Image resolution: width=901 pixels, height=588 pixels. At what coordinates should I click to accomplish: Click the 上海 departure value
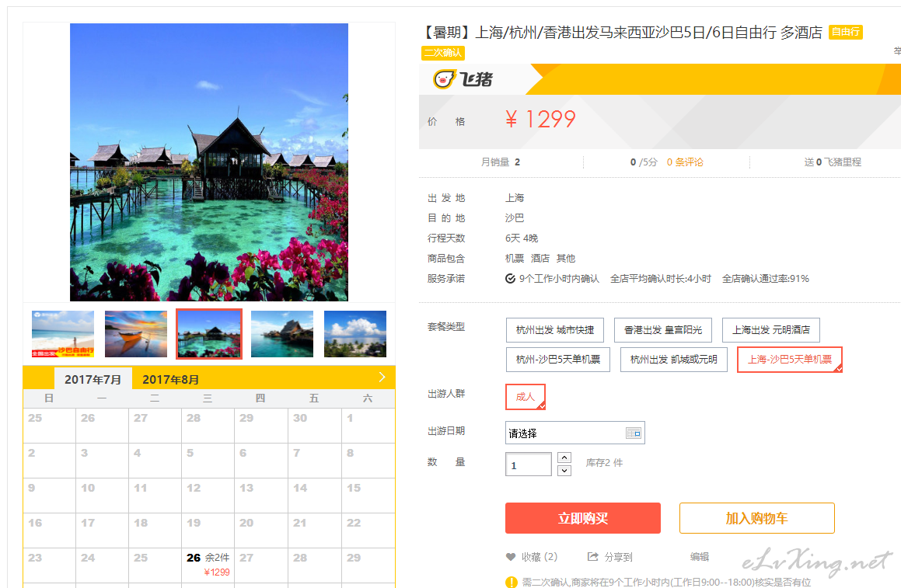[515, 198]
